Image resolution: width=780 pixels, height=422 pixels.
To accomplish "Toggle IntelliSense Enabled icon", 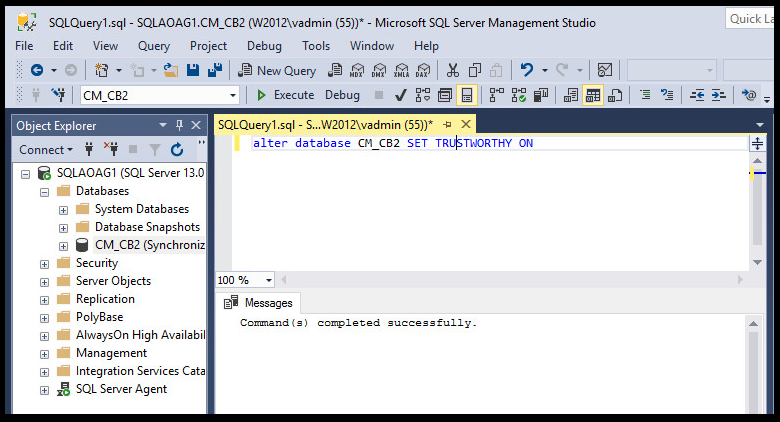I will 467,95.
